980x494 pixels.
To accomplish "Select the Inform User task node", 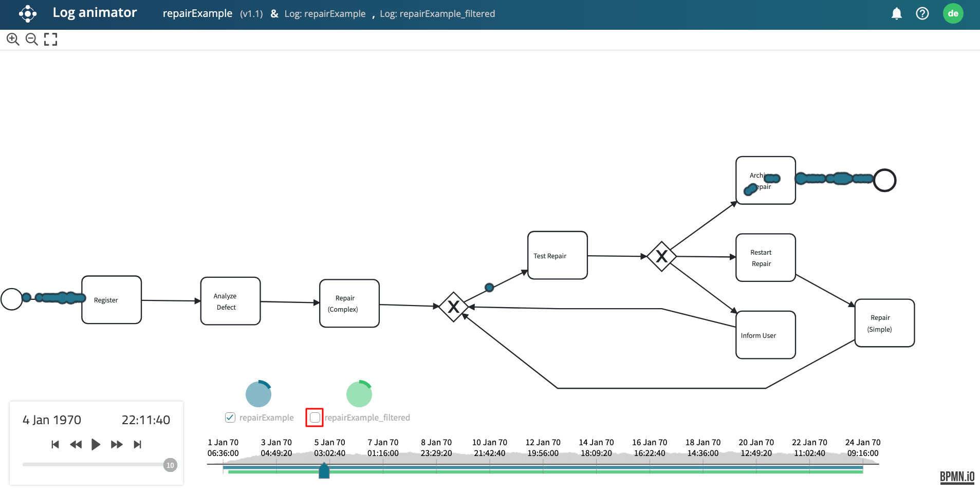I will 765,335.
